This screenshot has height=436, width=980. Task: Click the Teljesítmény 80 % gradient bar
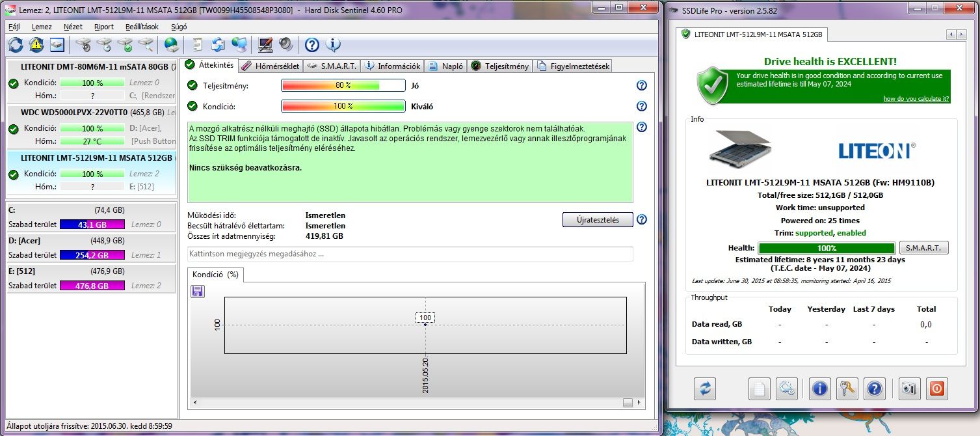pyautogui.click(x=343, y=85)
